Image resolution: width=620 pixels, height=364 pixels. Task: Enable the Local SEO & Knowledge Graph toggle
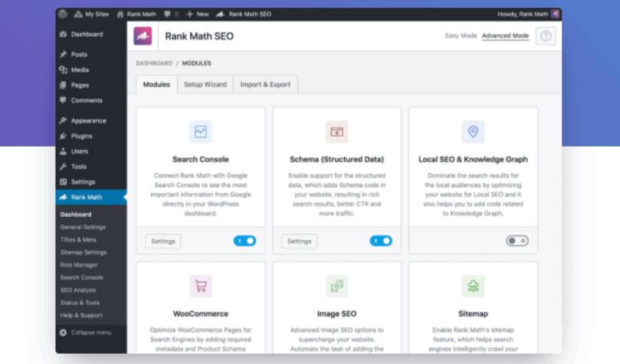click(x=517, y=241)
